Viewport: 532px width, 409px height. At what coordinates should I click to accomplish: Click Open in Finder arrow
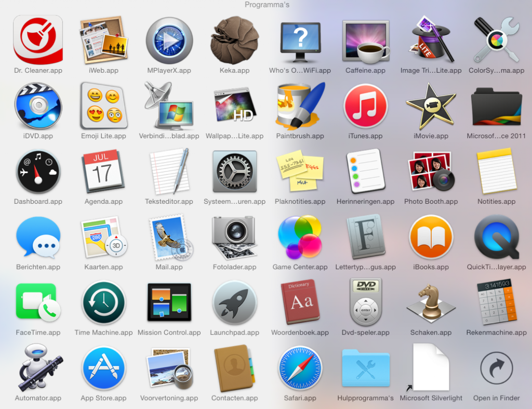pos(496,368)
